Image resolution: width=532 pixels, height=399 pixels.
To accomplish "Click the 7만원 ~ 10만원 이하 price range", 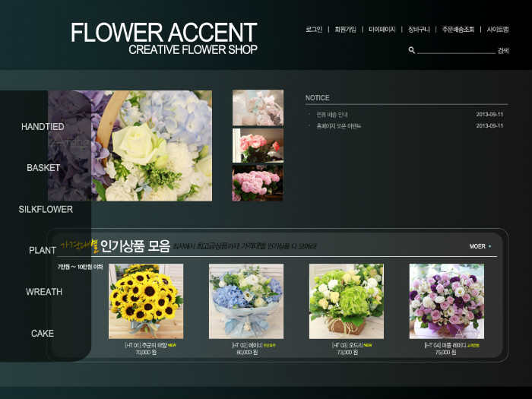I will pyautogui.click(x=80, y=267).
